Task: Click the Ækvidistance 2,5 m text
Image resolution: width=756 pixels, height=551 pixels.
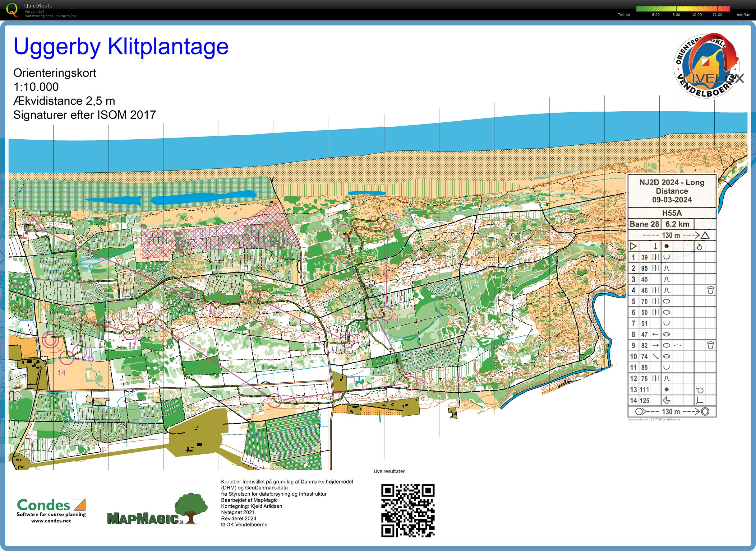Action: click(x=64, y=101)
